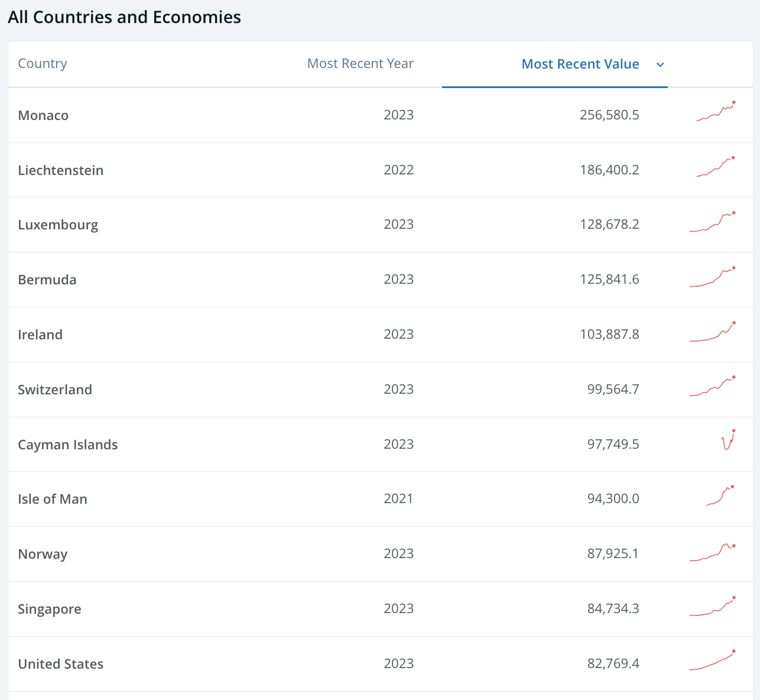This screenshot has width=760, height=700.
Task: Click Liechtenstein's year 2022
Action: pyautogui.click(x=399, y=170)
